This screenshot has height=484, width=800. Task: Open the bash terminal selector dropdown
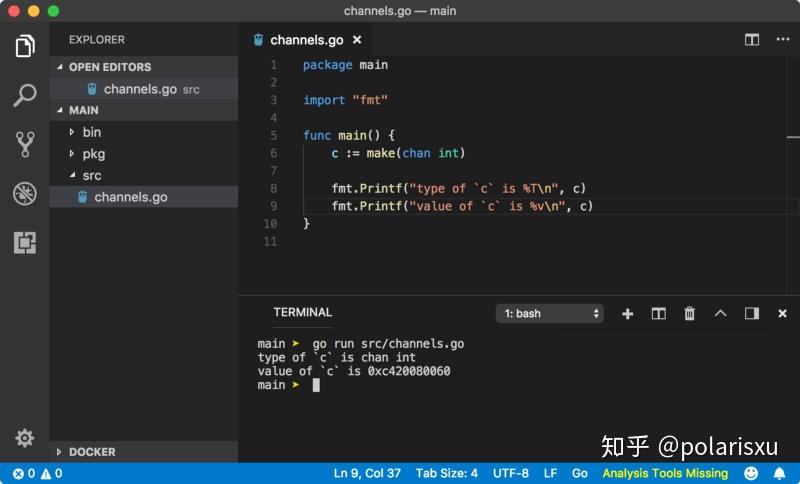[x=549, y=313]
